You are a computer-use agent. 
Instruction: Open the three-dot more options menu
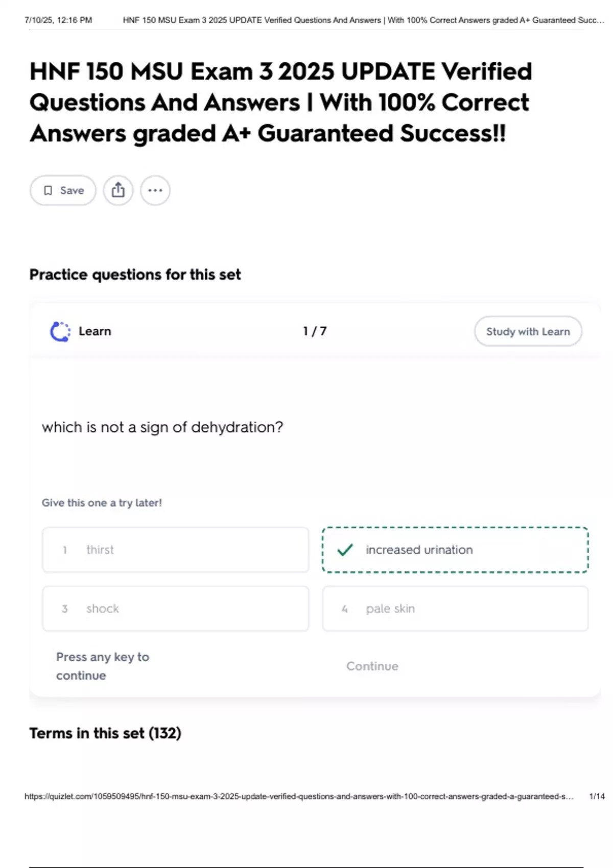point(155,190)
